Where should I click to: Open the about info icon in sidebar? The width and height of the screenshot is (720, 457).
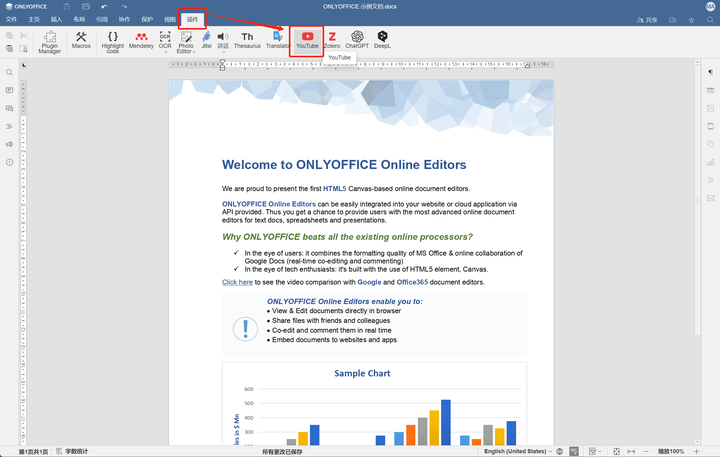click(x=9, y=162)
